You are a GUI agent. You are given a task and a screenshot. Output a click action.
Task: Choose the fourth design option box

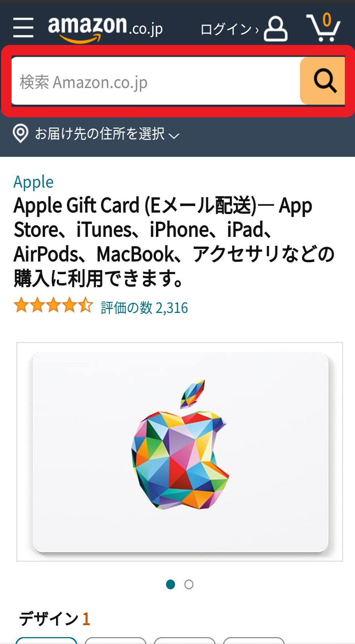[254, 640]
